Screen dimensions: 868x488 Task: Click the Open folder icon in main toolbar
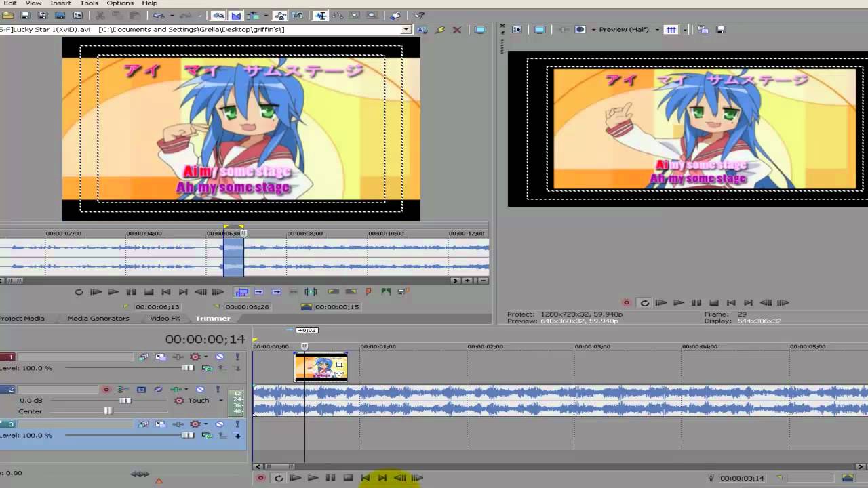point(8,15)
